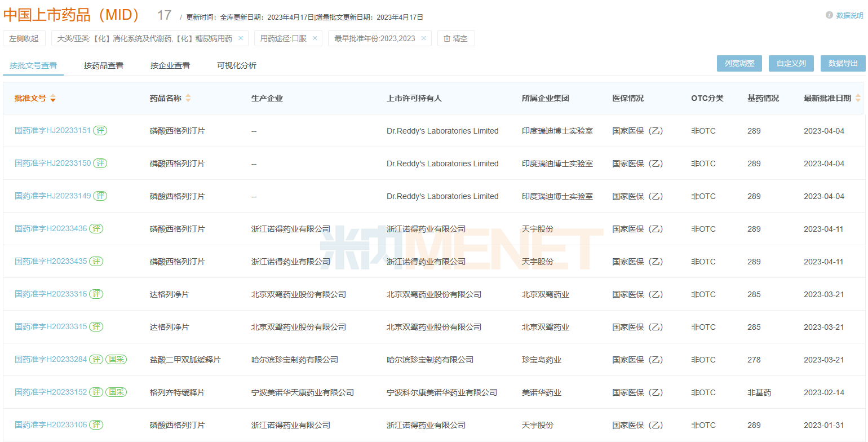Switch to 按药品查看 tab
The width and height of the screenshot is (868, 442).
[x=104, y=65]
